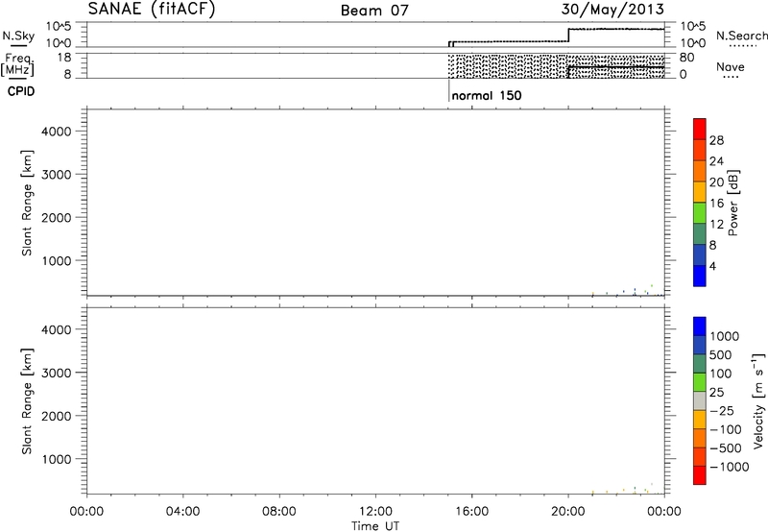768x532 pixels.
Task: Click the 08:00 time tick label
Action: coord(279,512)
